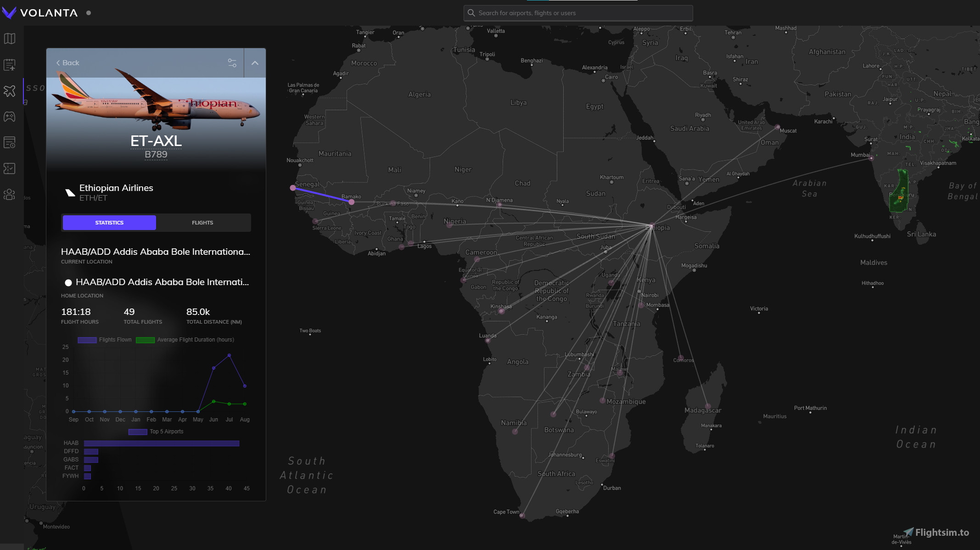Go Back using the panel back button
This screenshot has height=550, width=980.
[x=67, y=62]
